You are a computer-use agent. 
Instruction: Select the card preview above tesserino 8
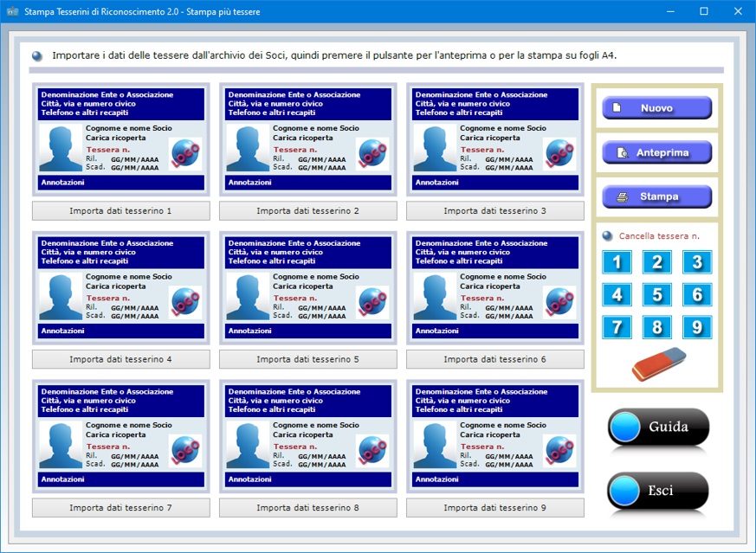[308, 436]
